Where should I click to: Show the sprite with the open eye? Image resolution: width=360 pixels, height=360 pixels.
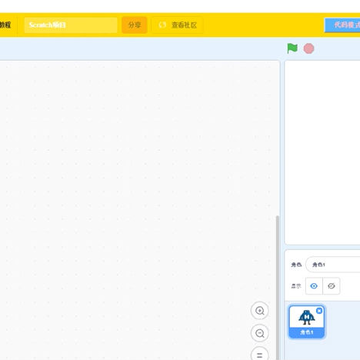tap(314, 286)
